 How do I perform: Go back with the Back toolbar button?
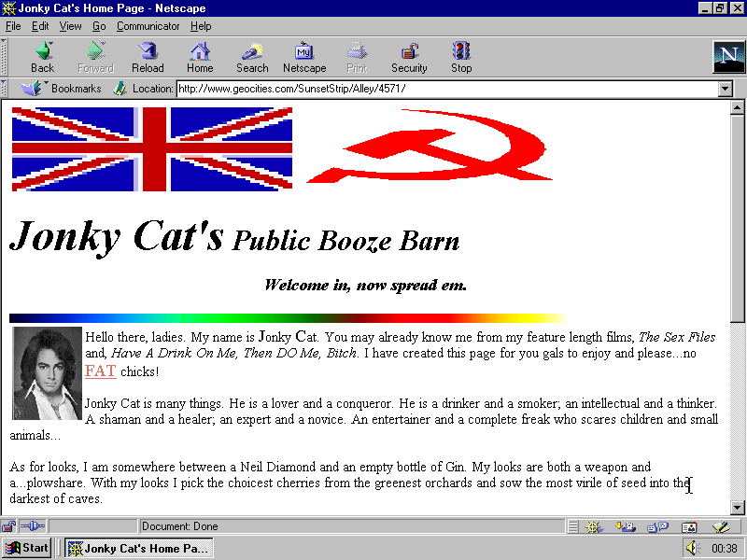click(42, 58)
